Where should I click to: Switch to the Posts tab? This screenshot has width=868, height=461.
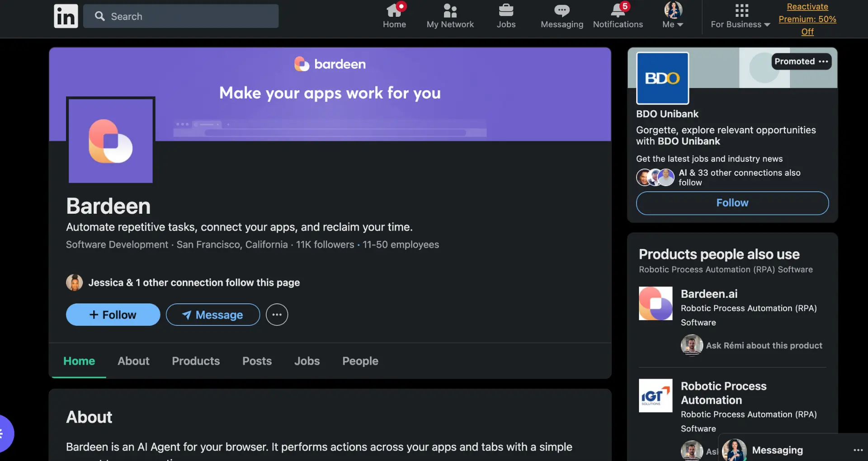pos(257,361)
